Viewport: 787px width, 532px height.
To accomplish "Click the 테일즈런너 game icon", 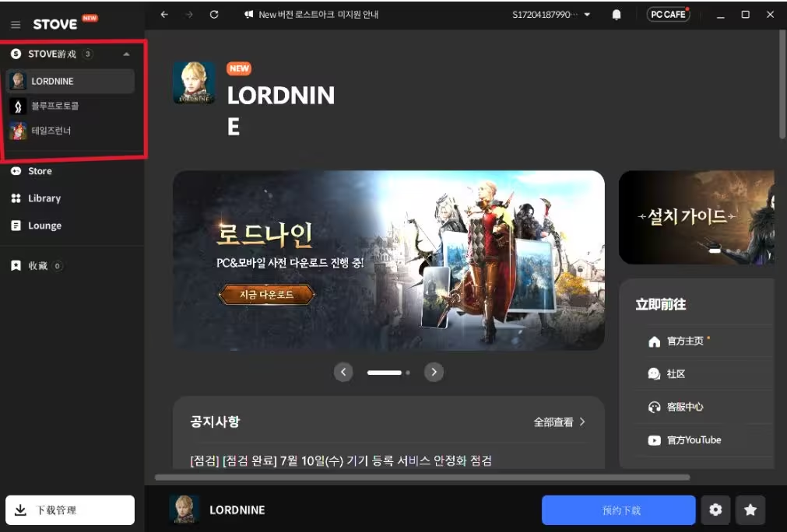I will click(18, 131).
